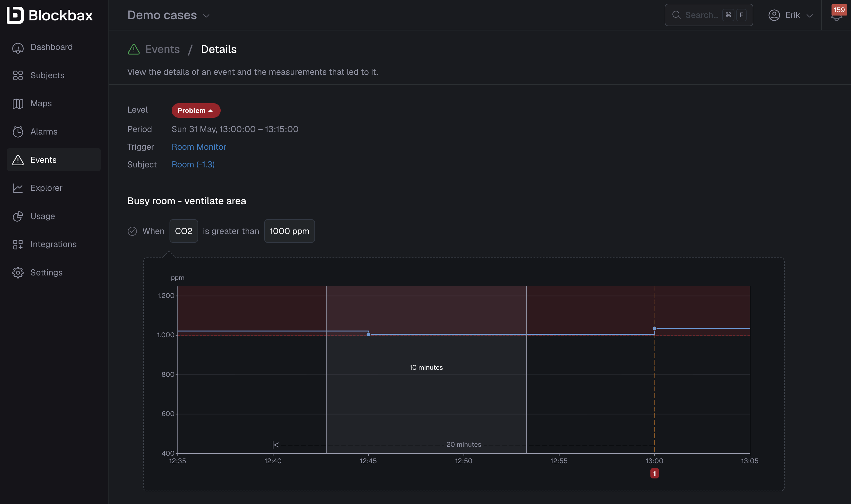The height and width of the screenshot is (504, 851).
Task: Click the Settings gear icon
Action: (x=18, y=273)
